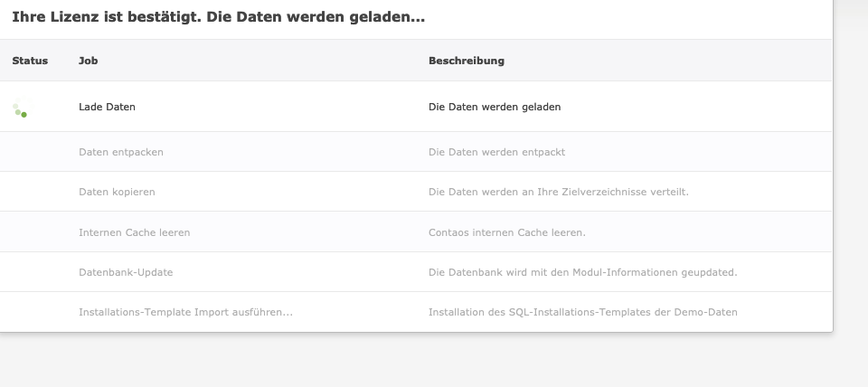Click the Job column header
This screenshot has width=868, height=387.
pyautogui.click(x=89, y=61)
